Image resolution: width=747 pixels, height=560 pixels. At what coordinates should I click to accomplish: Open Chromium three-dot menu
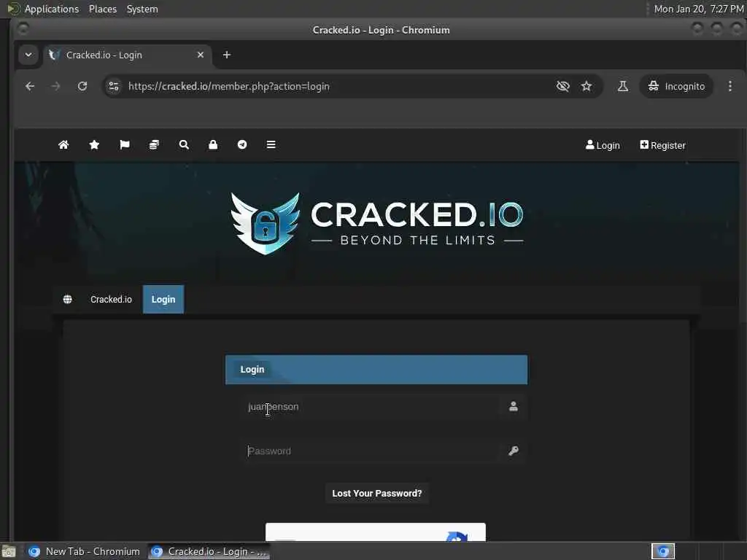coord(729,86)
